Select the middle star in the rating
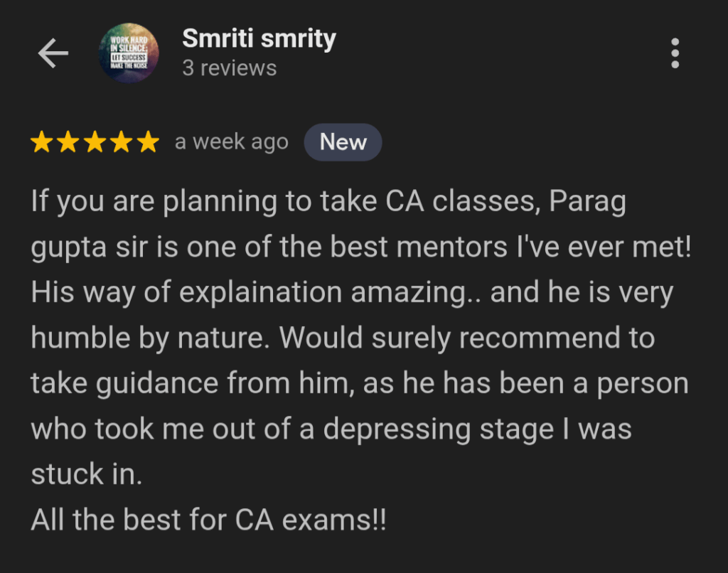Image resolution: width=728 pixels, height=573 pixels. [x=95, y=141]
